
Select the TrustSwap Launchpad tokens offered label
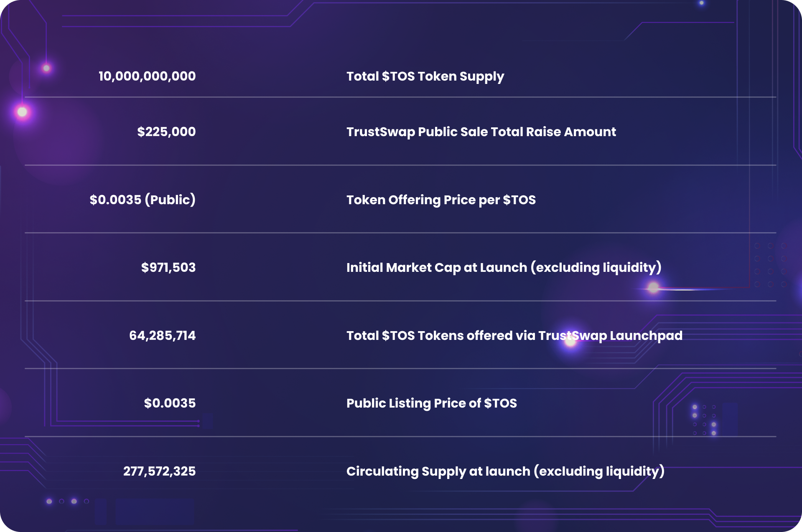tap(514, 336)
